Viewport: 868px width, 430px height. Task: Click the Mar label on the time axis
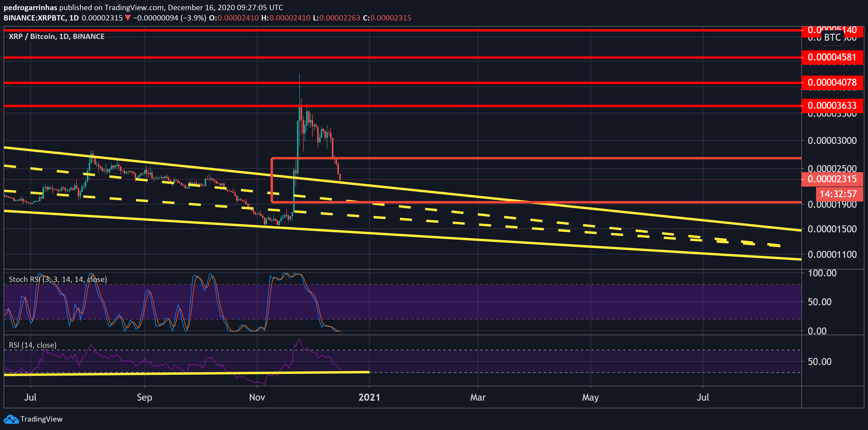click(x=478, y=397)
